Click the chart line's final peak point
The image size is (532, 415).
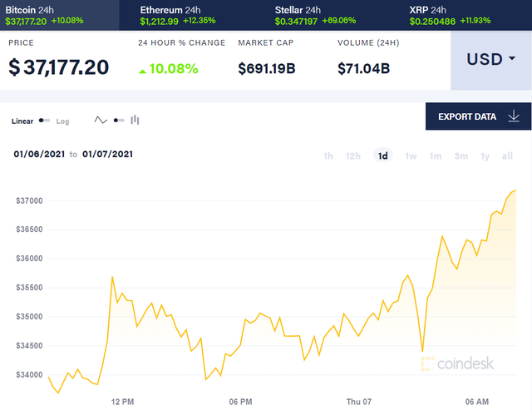pos(515,190)
